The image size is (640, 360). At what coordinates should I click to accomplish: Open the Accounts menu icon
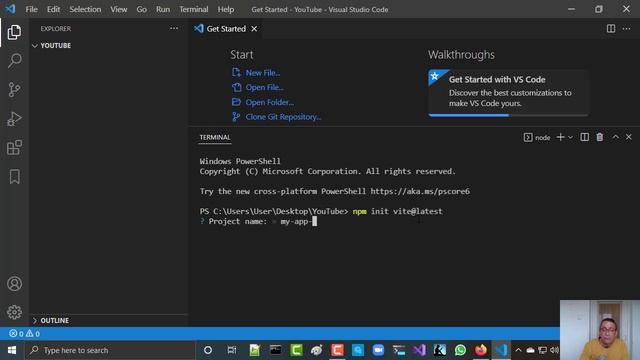pyautogui.click(x=14, y=284)
